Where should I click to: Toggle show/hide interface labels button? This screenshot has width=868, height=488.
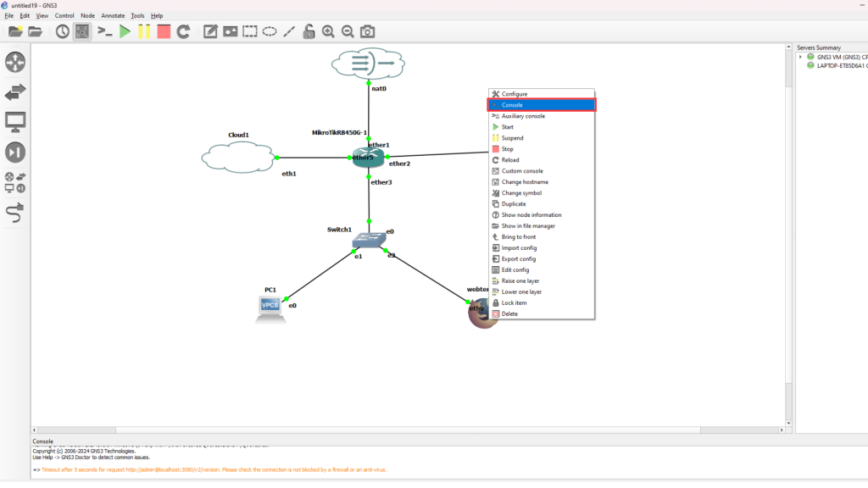82,31
